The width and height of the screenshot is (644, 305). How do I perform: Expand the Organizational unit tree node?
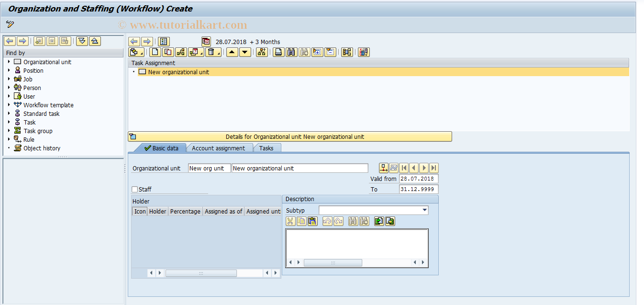(9, 62)
